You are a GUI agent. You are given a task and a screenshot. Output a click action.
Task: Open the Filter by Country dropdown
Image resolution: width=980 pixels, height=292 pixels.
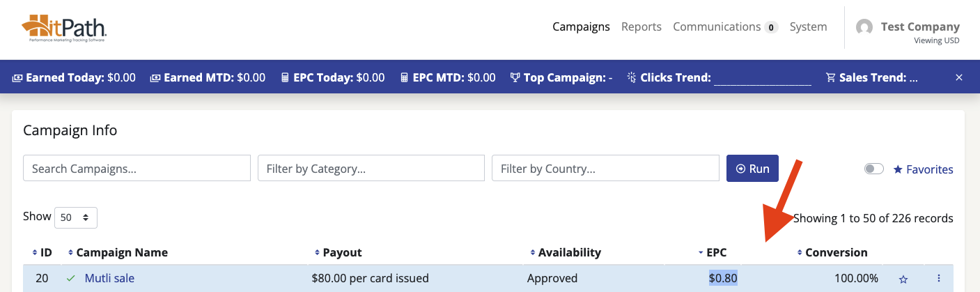tap(605, 168)
